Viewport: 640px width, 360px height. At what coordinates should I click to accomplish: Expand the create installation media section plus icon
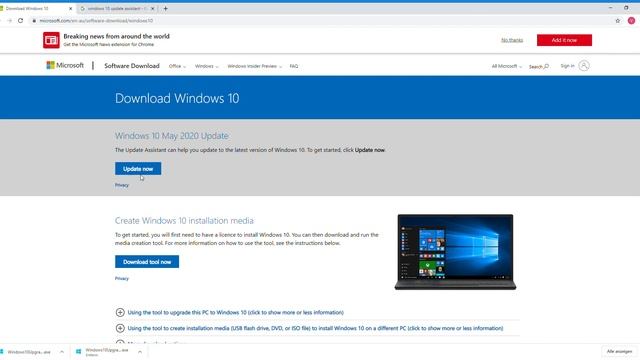point(120,328)
